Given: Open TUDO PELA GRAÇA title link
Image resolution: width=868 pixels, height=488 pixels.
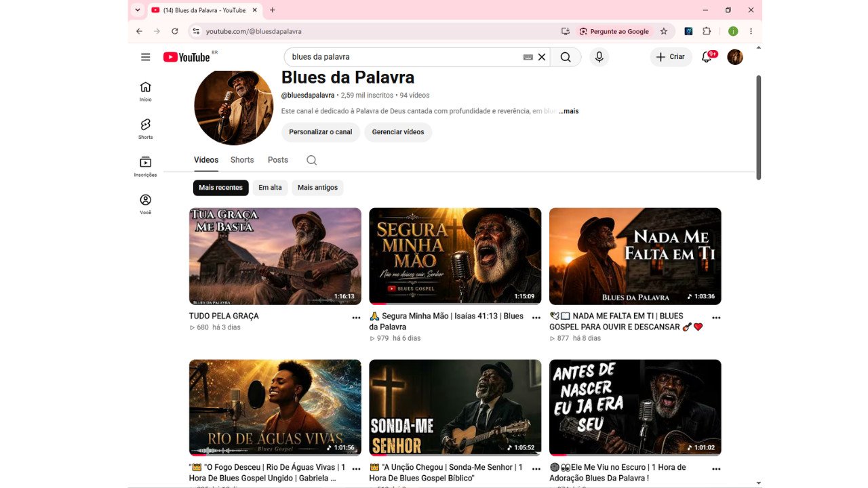Looking at the screenshot, I should point(224,316).
